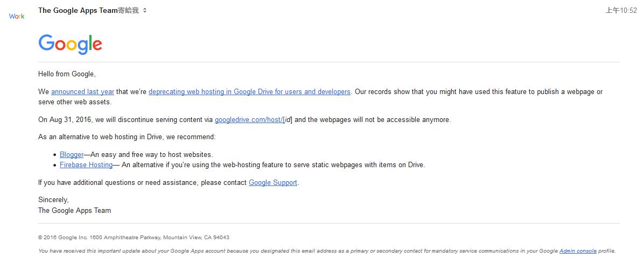This screenshot has height=272, width=644.
Task: Open the Blogger link
Action: 72,155
